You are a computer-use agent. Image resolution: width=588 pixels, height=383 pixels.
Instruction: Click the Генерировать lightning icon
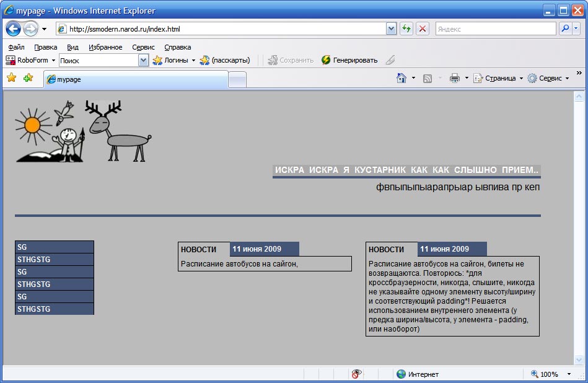(x=326, y=60)
